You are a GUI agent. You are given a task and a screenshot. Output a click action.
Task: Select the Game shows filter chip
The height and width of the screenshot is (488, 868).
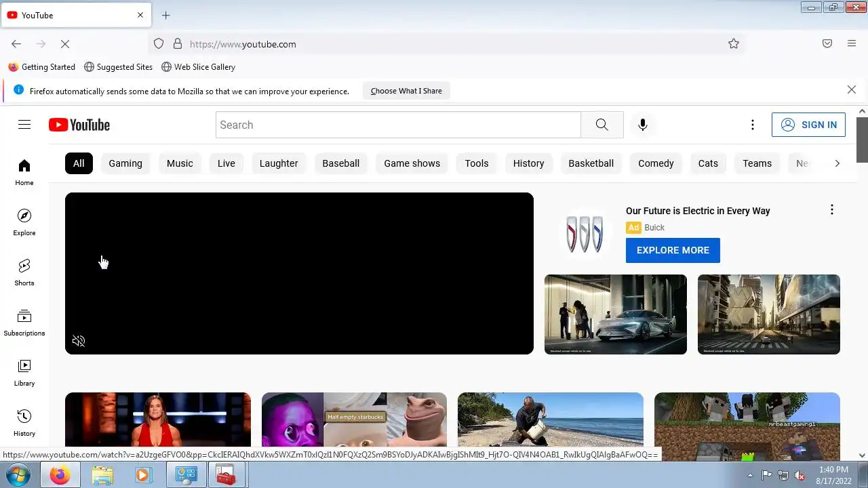coord(412,163)
